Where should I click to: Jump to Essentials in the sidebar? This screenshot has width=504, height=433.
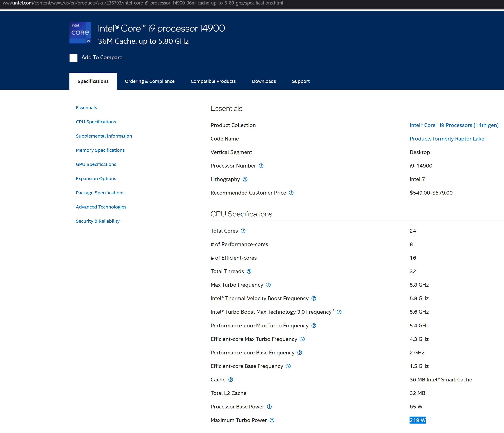[86, 108]
